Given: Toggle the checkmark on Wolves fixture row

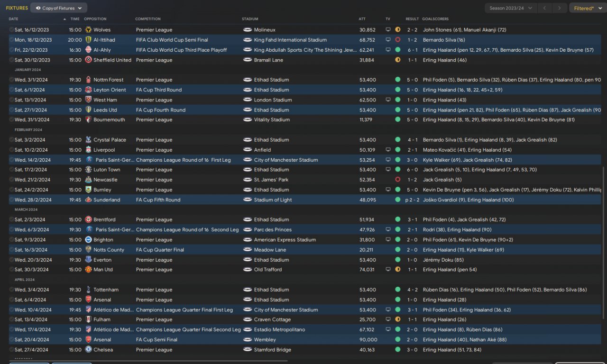Looking at the screenshot, I should pyautogui.click(x=11, y=30).
